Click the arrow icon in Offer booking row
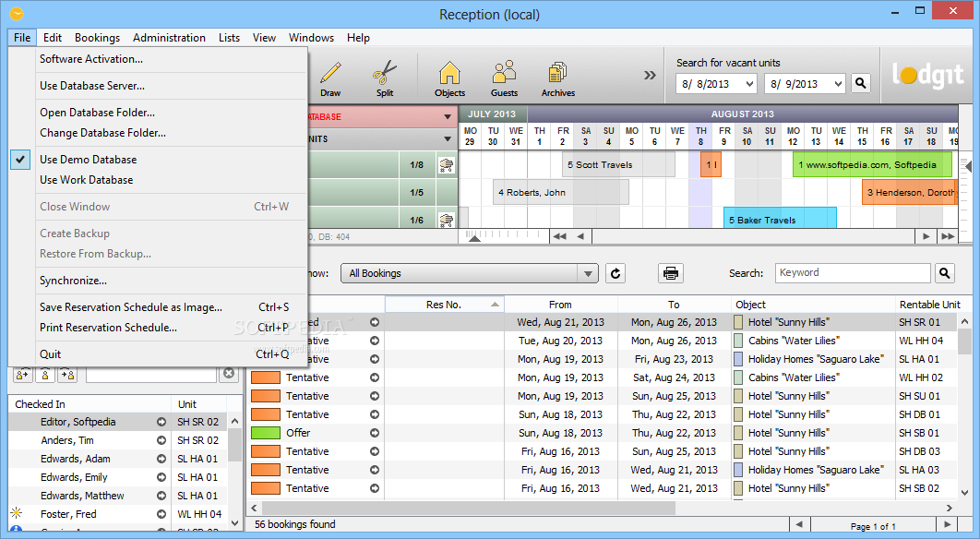The height and width of the screenshot is (539, 980). point(375,433)
